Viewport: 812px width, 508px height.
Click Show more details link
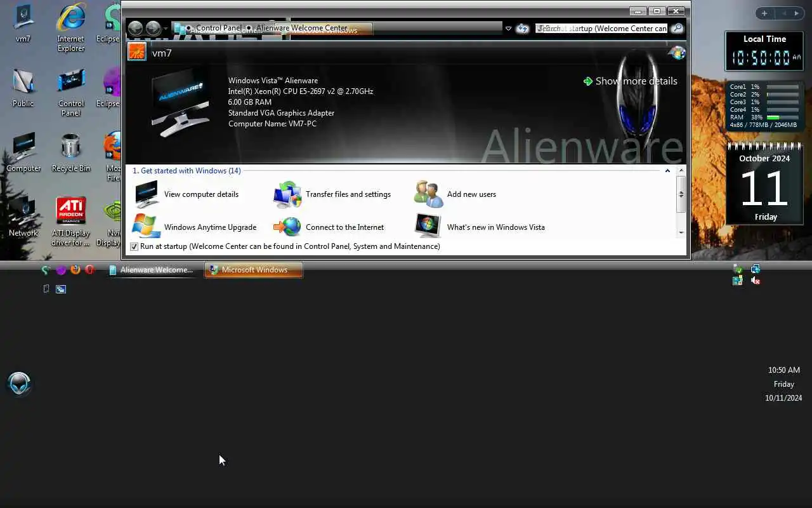[630, 81]
